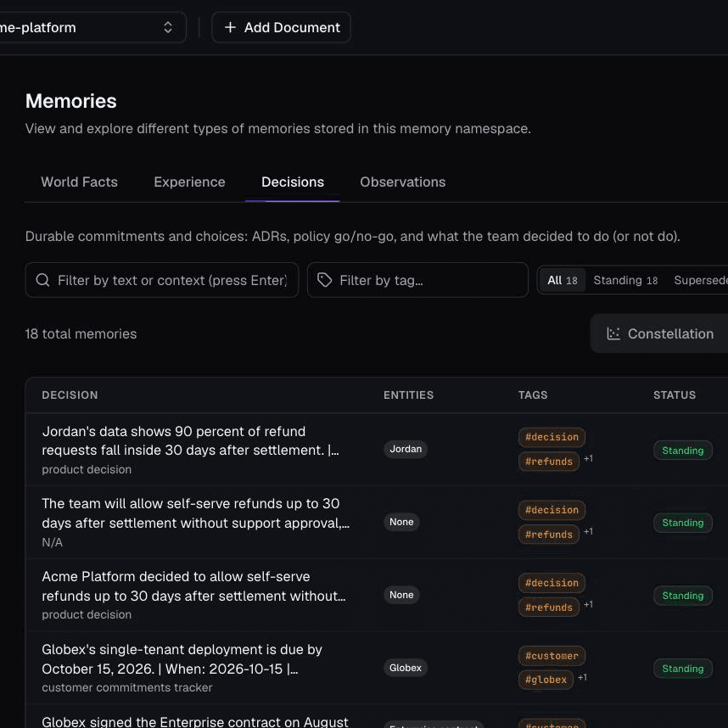The width and height of the screenshot is (728, 728).
Task: Click the search magnifier icon
Action: pyautogui.click(x=42, y=280)
